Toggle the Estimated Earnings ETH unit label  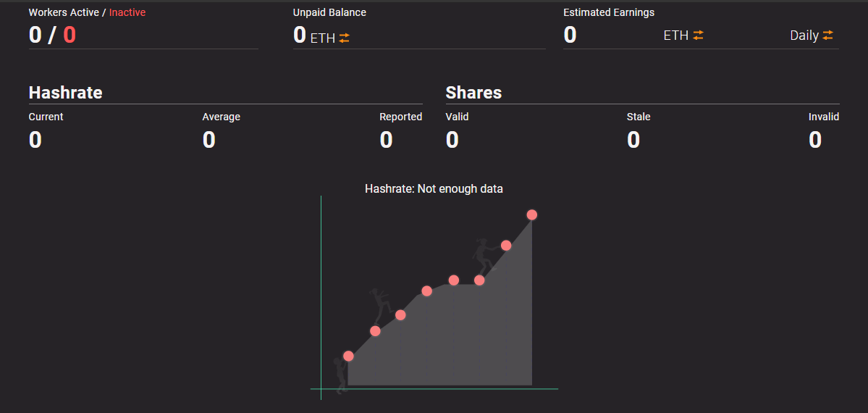coord(675,35)
